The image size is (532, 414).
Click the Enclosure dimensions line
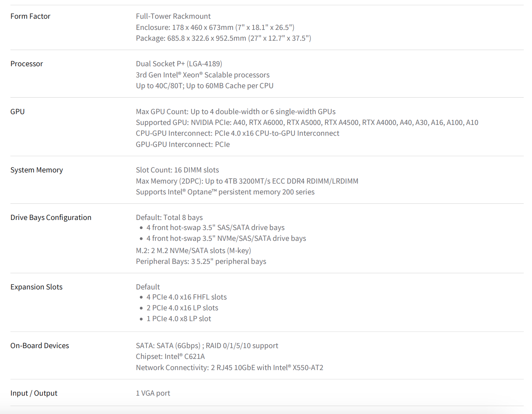215,27
